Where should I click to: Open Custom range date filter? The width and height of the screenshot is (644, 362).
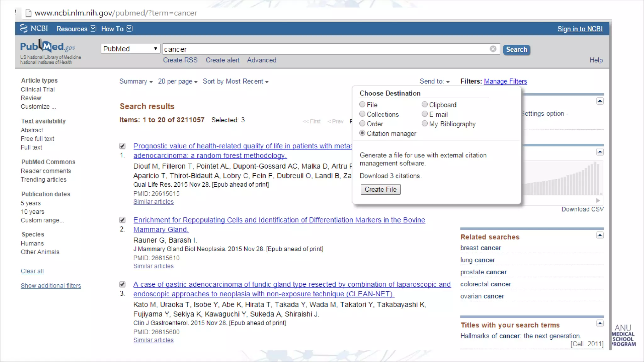pos(42,220)
